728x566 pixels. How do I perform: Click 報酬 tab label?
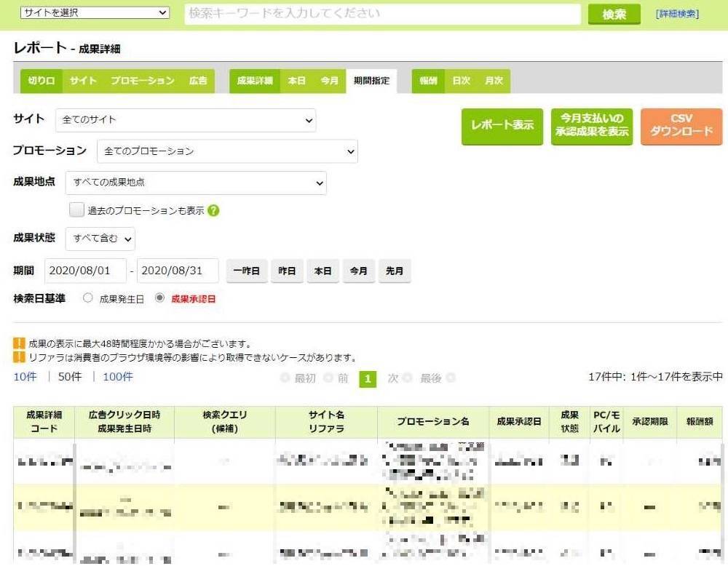coord(428,81)
